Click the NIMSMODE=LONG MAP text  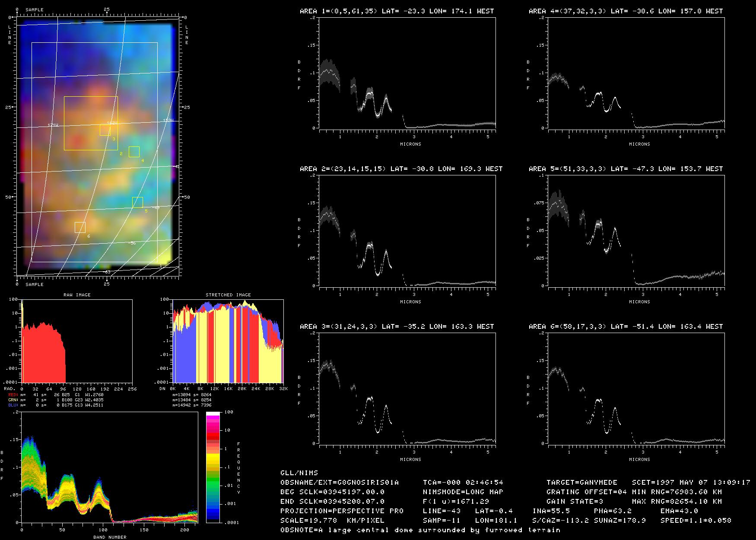click(x=463, y=492)
